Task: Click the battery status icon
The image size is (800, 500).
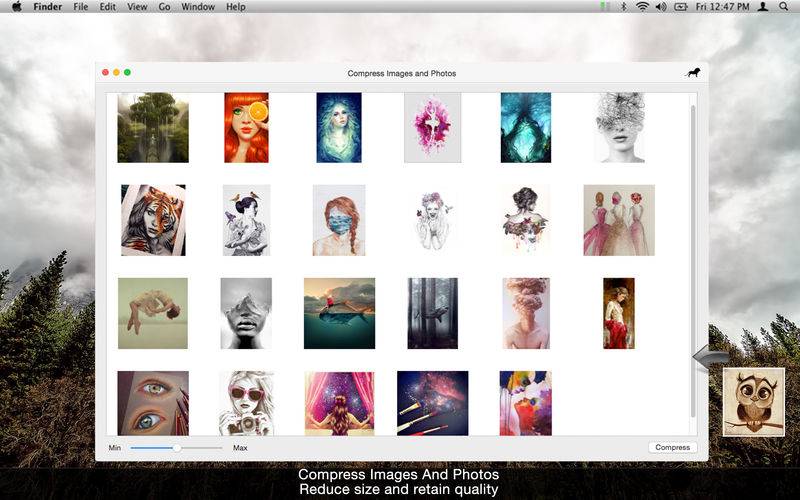Action: pyautogui.click(x=681, y=7)
